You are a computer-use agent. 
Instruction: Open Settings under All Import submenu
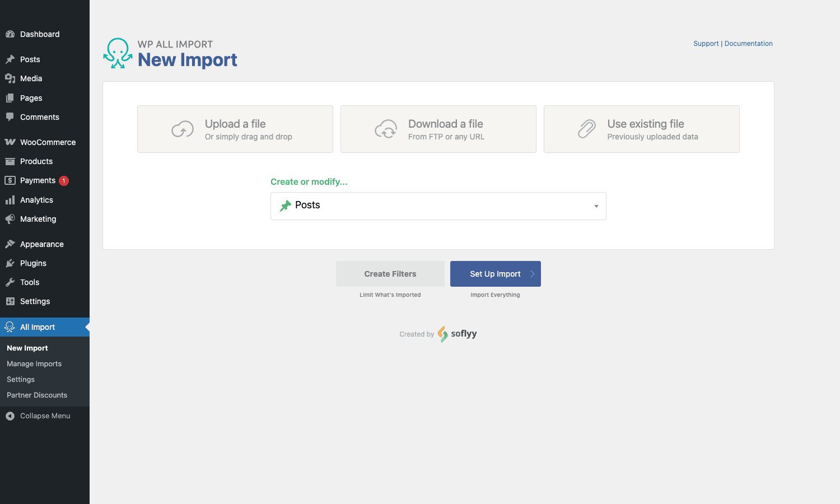coord(21,380)
